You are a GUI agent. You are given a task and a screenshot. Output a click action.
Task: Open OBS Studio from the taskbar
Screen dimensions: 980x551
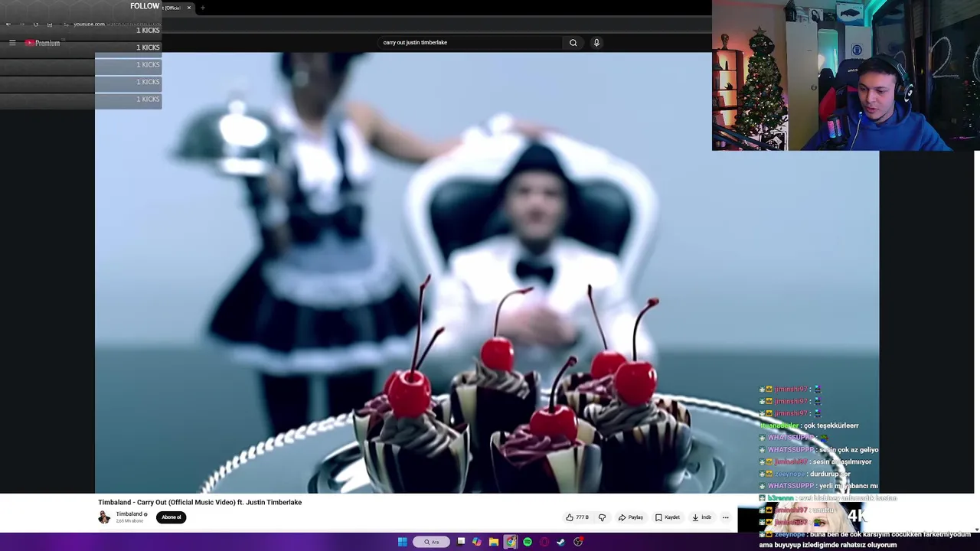pos(578,542)
